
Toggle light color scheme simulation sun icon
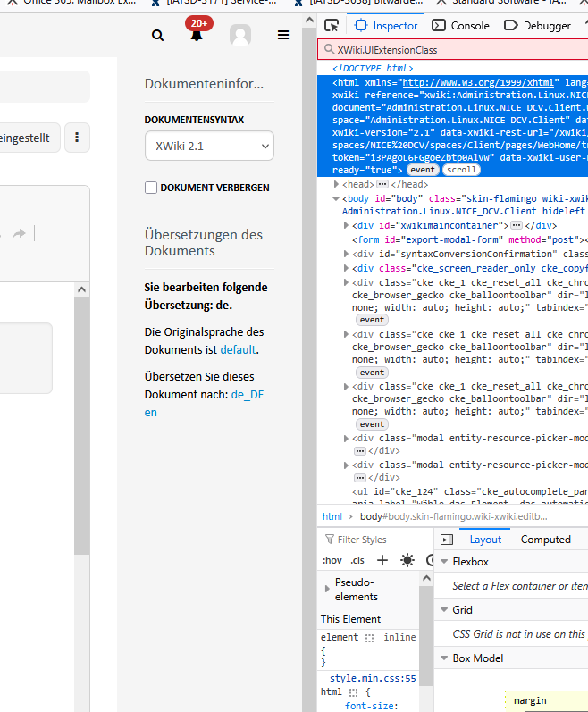(407, 560)
